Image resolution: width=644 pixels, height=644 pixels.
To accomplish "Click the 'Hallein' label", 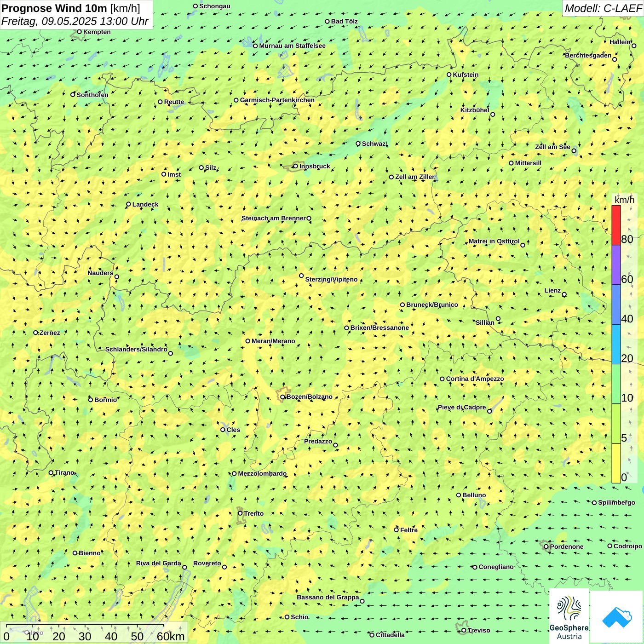I will [620, 42].
